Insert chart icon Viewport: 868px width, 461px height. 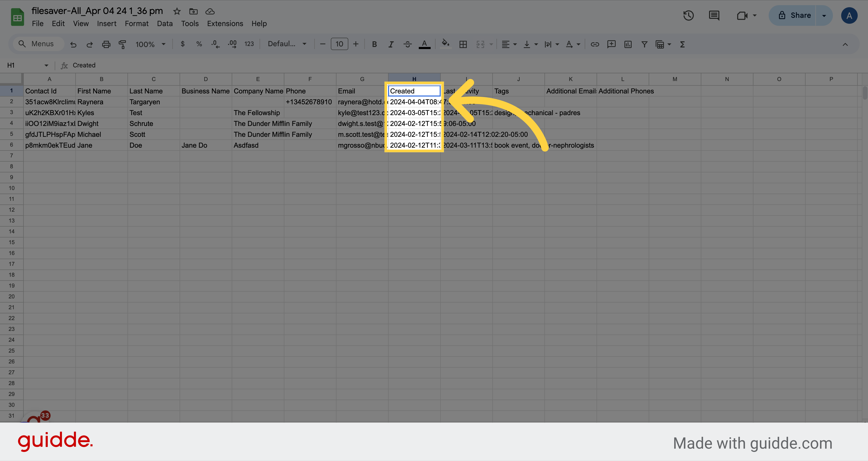(x=628, y=44)
